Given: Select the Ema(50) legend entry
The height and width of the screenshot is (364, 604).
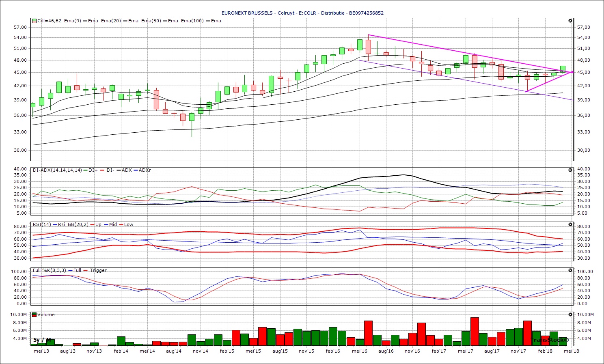Looking at the screenshot, I should coord(151,21).
